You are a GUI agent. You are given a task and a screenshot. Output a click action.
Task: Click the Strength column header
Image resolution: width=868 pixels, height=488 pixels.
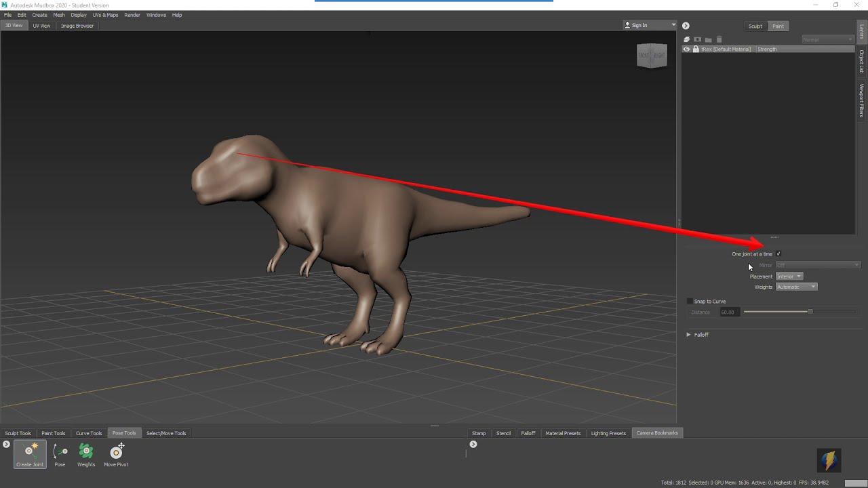point(767,49)
